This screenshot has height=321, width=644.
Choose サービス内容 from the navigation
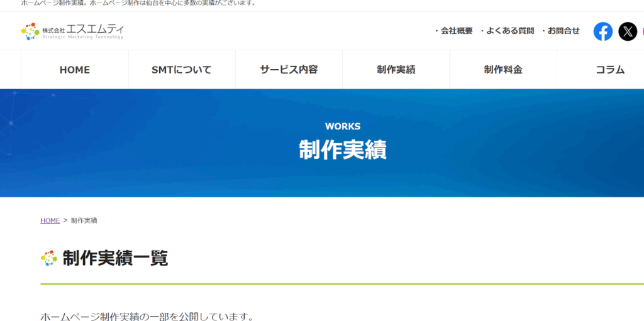click(x=289, y=70)
